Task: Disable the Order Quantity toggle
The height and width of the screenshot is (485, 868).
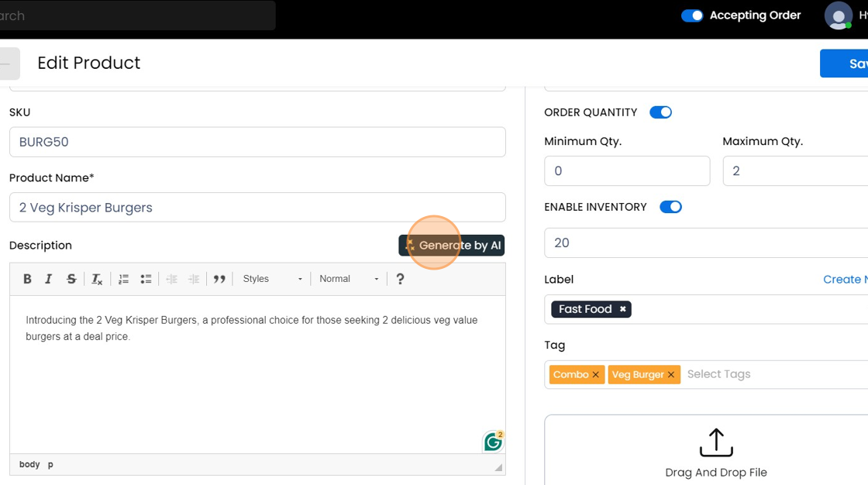Action: (x=660, y=112)
